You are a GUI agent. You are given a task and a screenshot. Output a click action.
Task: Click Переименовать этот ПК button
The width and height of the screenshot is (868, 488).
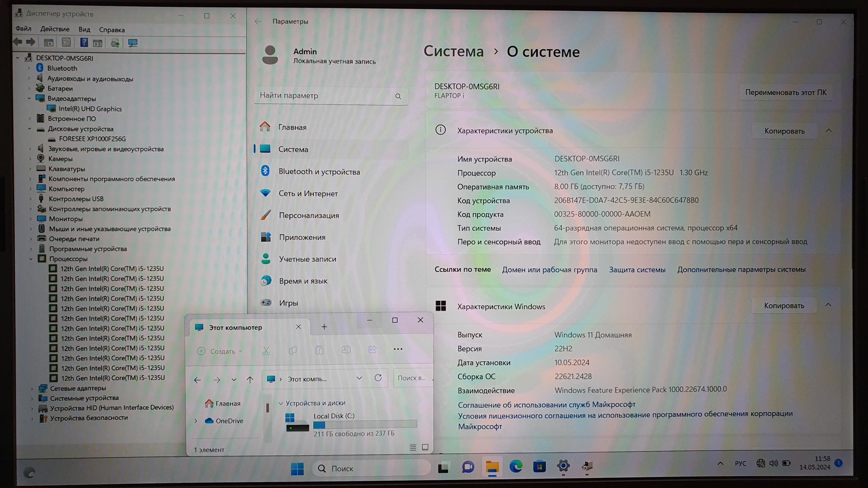(x=785, y=92)
